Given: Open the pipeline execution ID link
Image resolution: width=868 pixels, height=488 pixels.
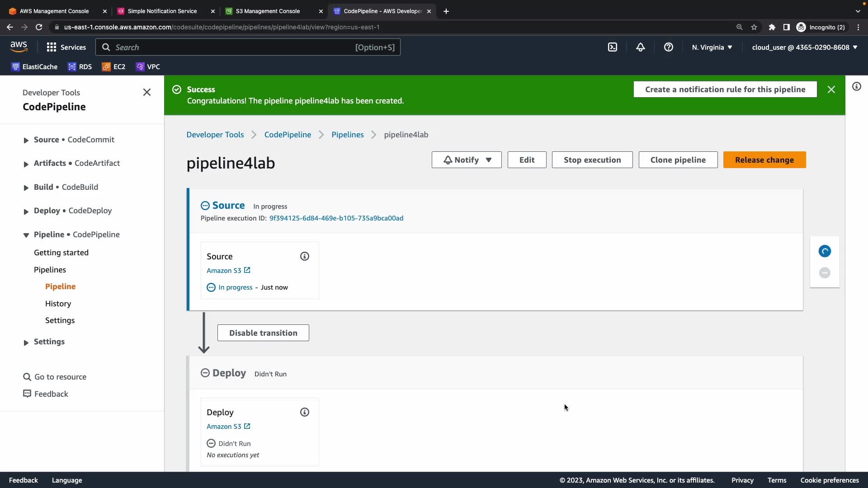Looking at the screenshot, I should 336,218.
